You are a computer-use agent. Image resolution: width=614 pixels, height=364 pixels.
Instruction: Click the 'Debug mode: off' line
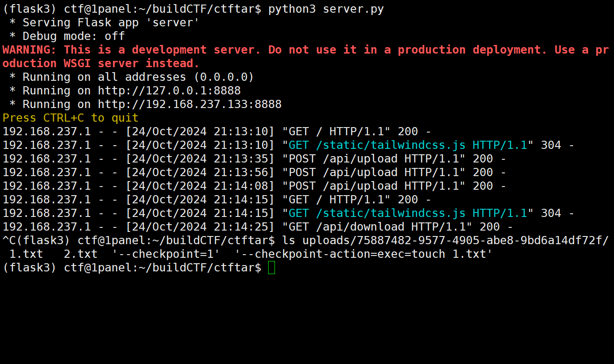[74, 36]
